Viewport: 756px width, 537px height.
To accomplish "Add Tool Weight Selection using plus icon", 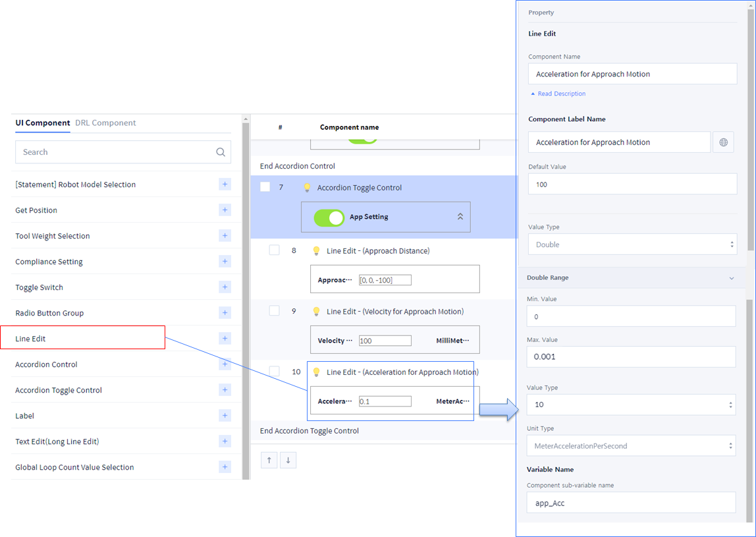I will [225, 236].
